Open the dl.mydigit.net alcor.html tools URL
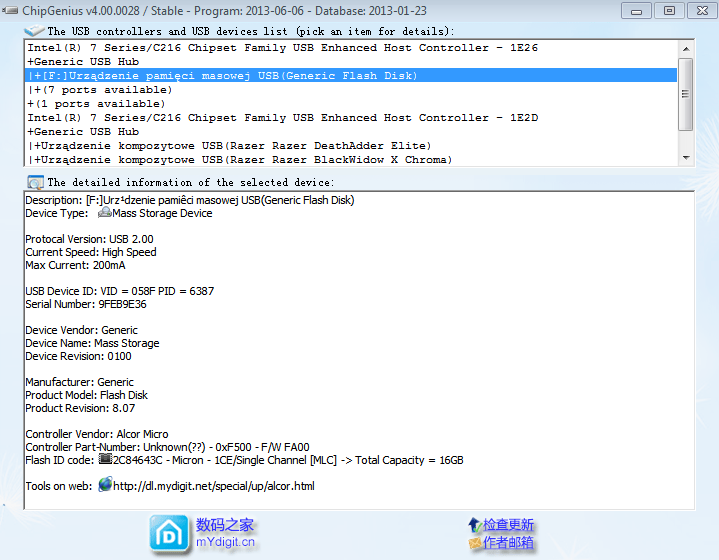Screen dimensions: 719x560 click(x=214, y=486)
